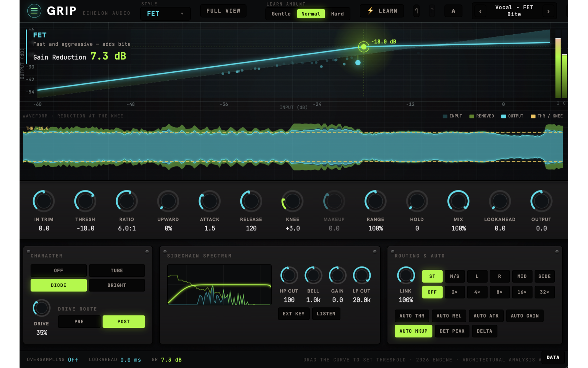Open the hamburger menu beside GRIP

(34, 11)
